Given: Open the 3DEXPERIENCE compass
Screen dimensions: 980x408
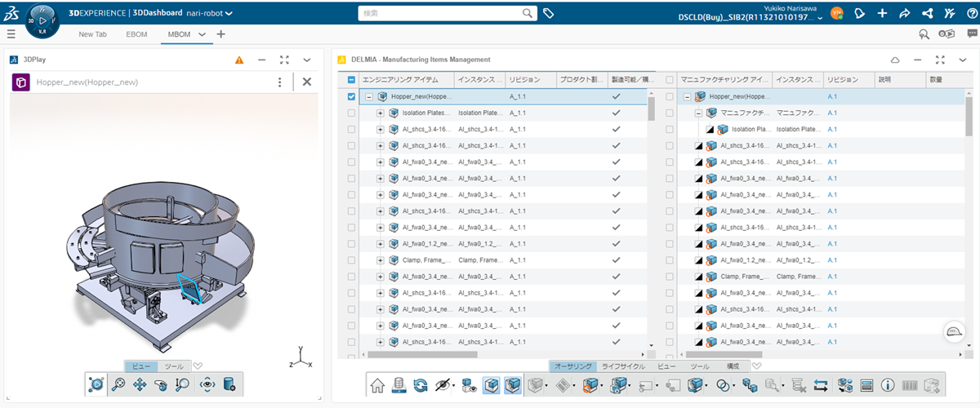Looking at the screenshot, I should point(42,20).
